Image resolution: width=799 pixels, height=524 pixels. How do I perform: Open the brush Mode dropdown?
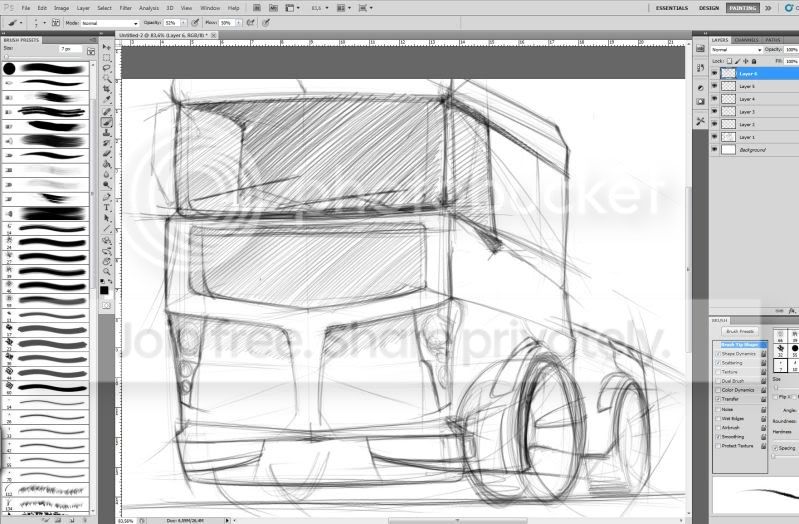pyautogui.click(x=110, y=23)
